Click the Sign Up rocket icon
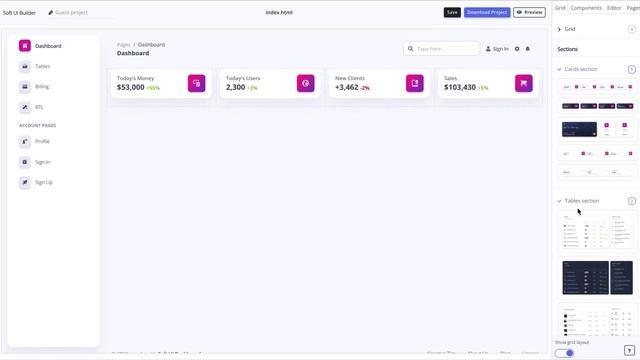This screenshot has height=360, width=640. (x=25, y=182)
